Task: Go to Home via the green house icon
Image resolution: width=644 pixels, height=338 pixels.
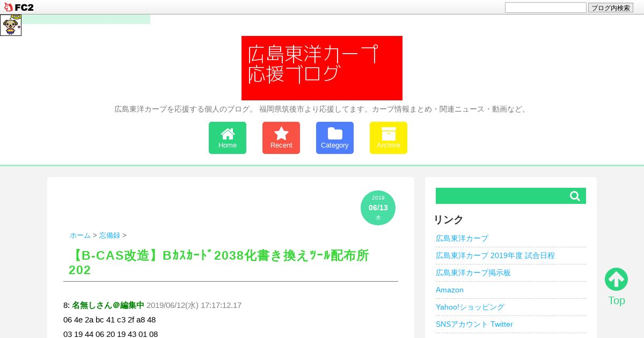Action: (x=228, y=138)
